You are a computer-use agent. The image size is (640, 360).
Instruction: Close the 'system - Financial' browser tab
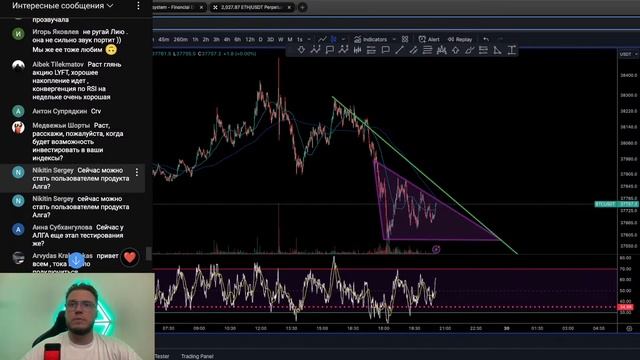(201, 7)
